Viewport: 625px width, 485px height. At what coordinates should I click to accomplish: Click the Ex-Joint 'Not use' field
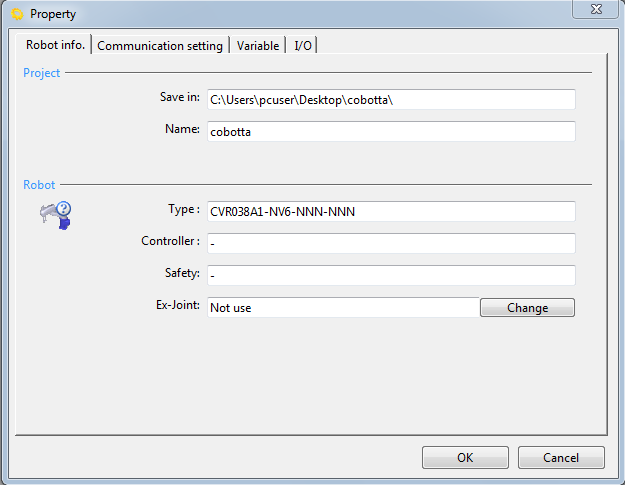tap(342, 308)
